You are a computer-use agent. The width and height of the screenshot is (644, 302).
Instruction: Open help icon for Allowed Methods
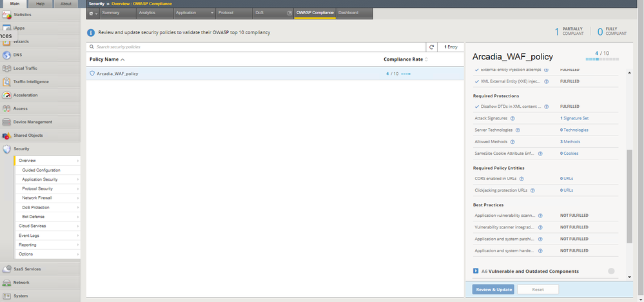pyautogui.click(x=512, y=142)
